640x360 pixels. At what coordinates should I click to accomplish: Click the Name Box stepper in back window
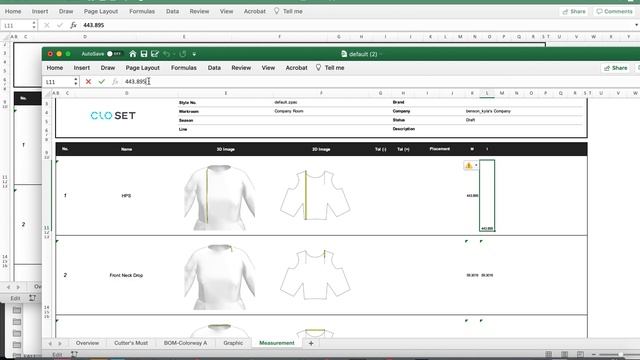tap(34, 25)
